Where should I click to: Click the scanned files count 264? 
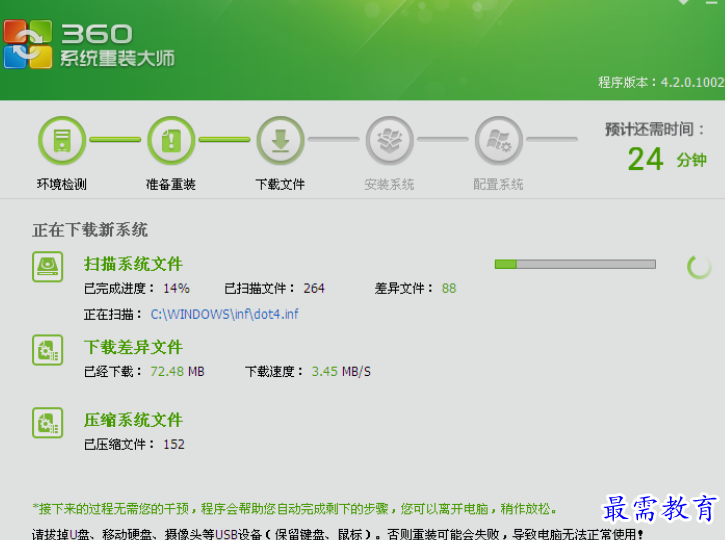click(314, 288)
